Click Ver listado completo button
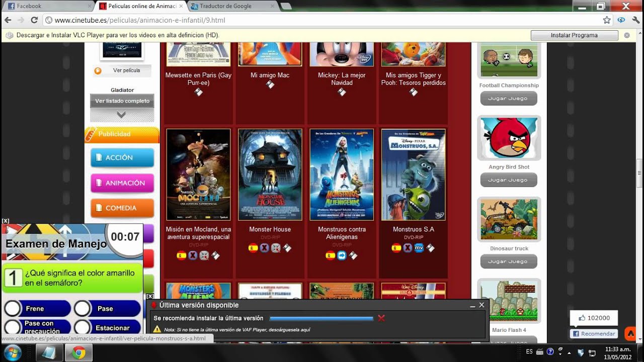Image resolution: width=644 pixels, height=362 pixels. click(x=122, y=101)
